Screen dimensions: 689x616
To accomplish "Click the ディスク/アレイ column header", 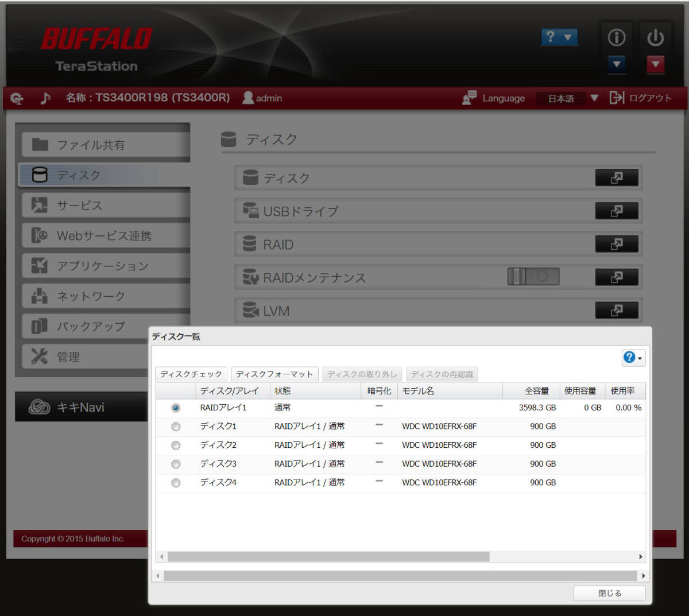I will pyautogui.click(x=233, y=391).
